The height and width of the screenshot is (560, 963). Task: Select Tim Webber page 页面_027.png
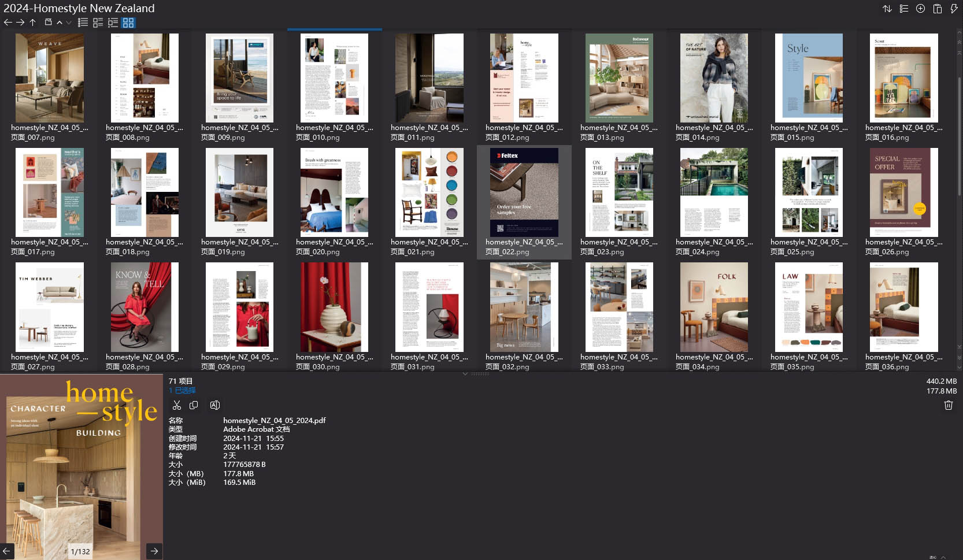[50, 307]
